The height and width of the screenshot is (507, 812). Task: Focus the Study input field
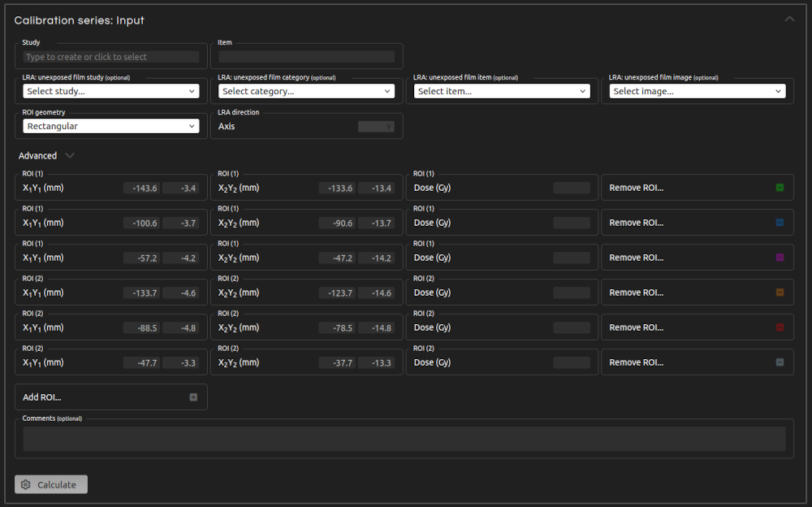click(110, 57)
